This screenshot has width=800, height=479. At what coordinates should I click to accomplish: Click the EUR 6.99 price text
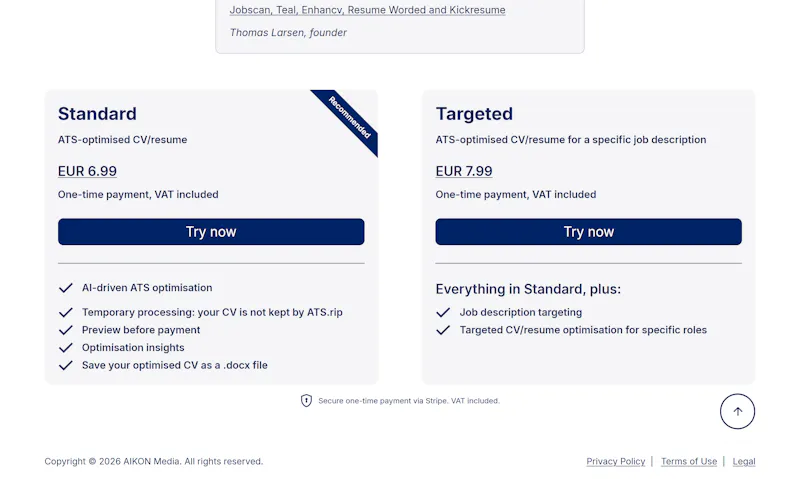tap(87, 171)
